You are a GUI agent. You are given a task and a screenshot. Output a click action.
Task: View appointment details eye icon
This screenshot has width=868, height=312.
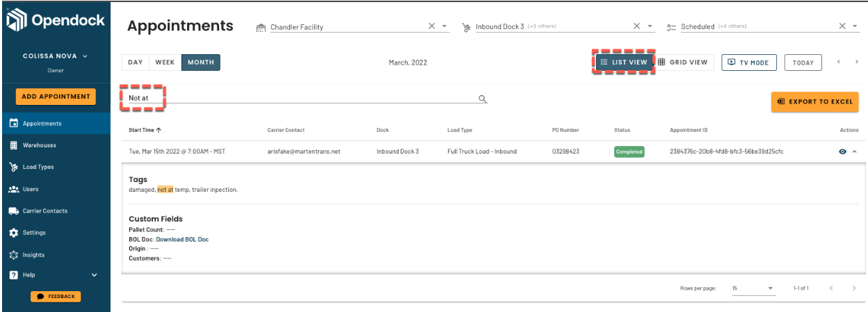842,151
